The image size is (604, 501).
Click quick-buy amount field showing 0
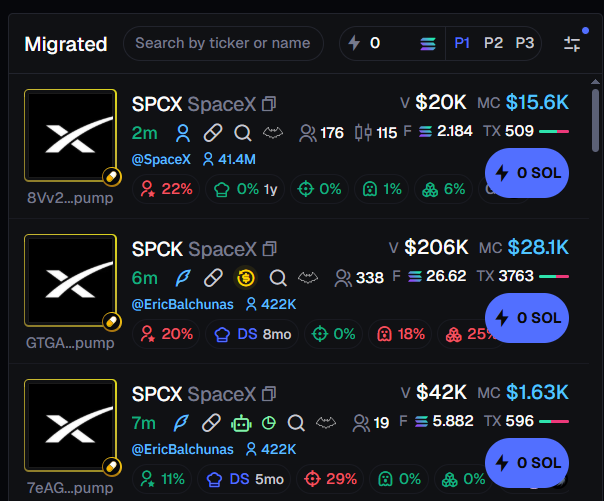[x=392, y=43]
